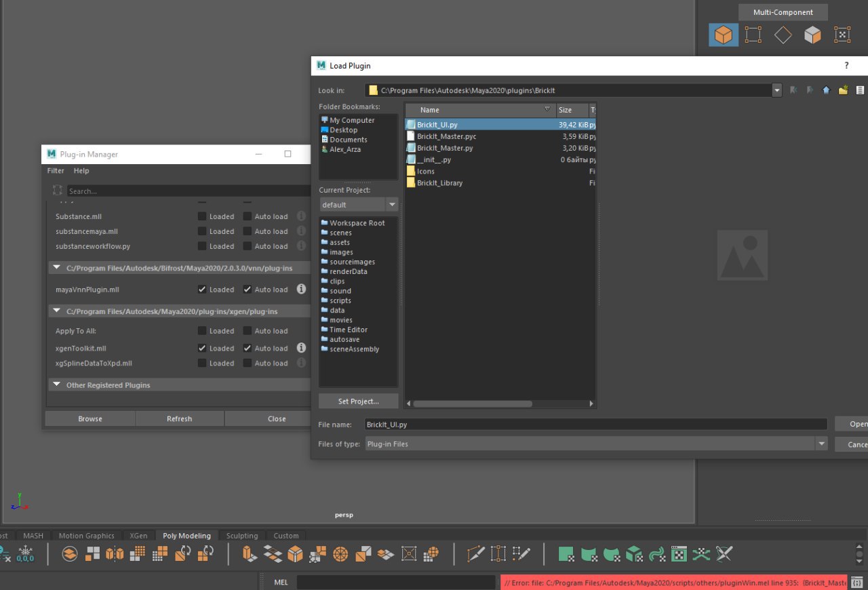
Task: Click the Set Project... button
Action: (359, 401)
